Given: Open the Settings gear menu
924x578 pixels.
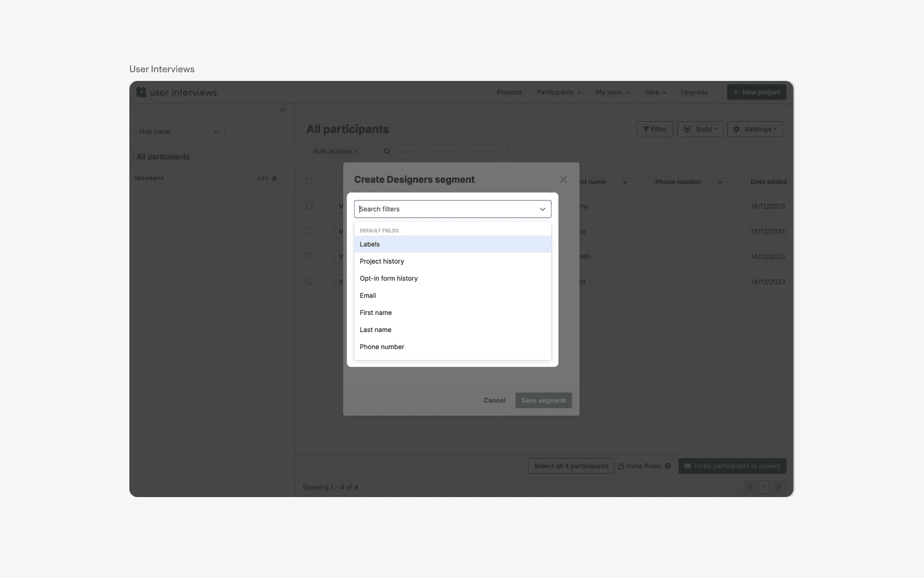Looking at the screenshot, I should tap(754, 129).
